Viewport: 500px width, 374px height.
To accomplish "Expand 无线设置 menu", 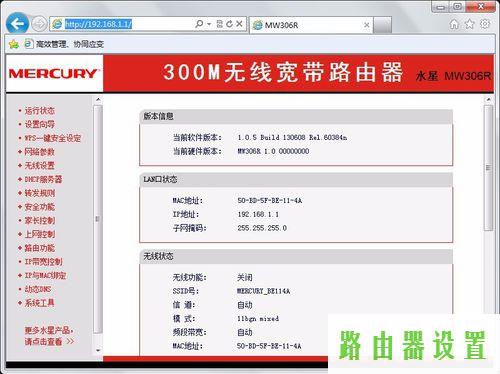I will [40, 165].
